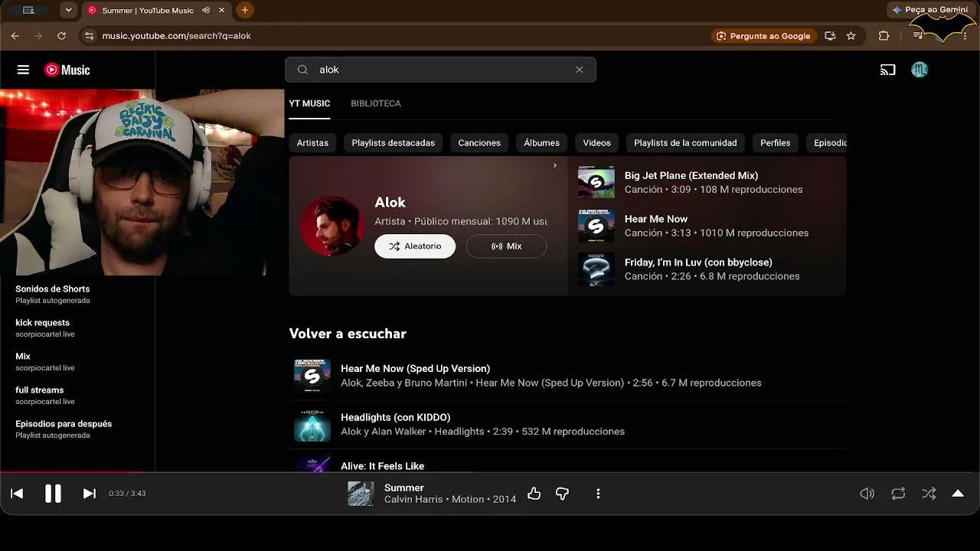Dislike the song Summer
Image resolution: width=980 pixels, height=551 pixels.
[x=563, y=494]
